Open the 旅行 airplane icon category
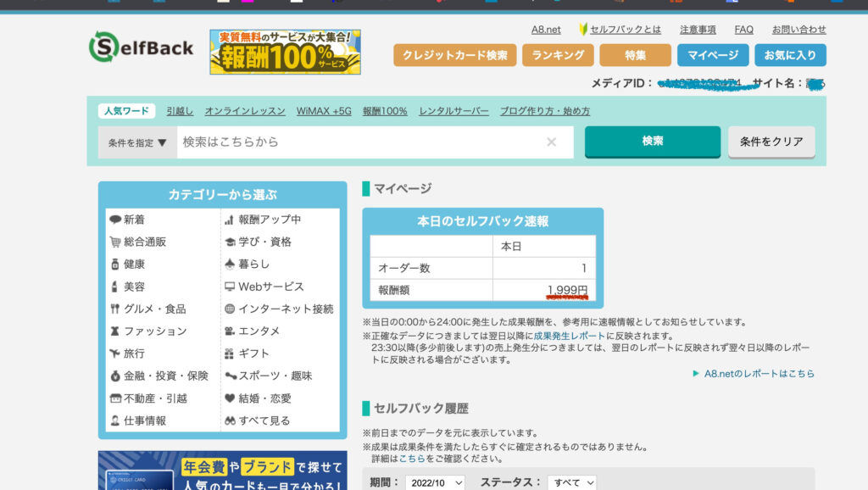This screenshot has height=490, width=868. 115,354
